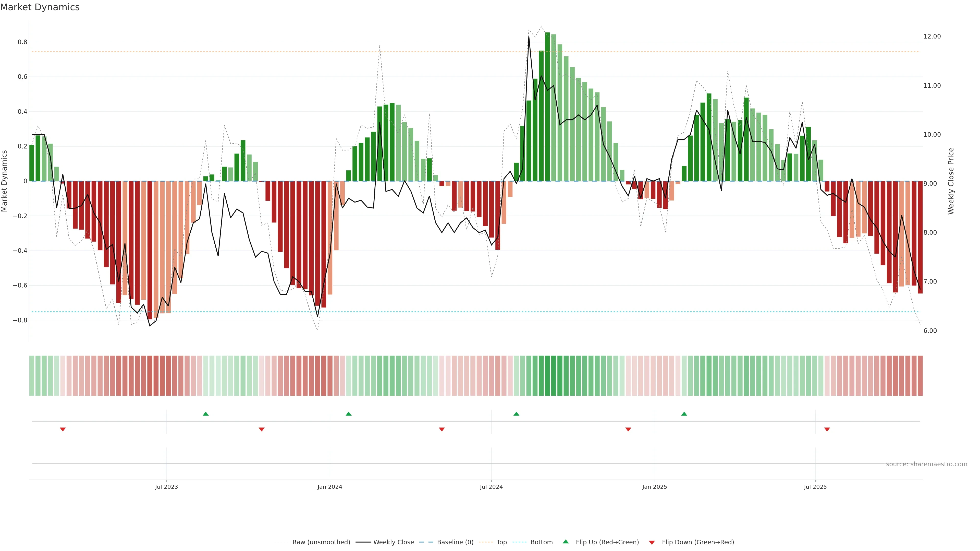
Task: Click the Jul 2025 x-axis label
Action: [815, 487]
